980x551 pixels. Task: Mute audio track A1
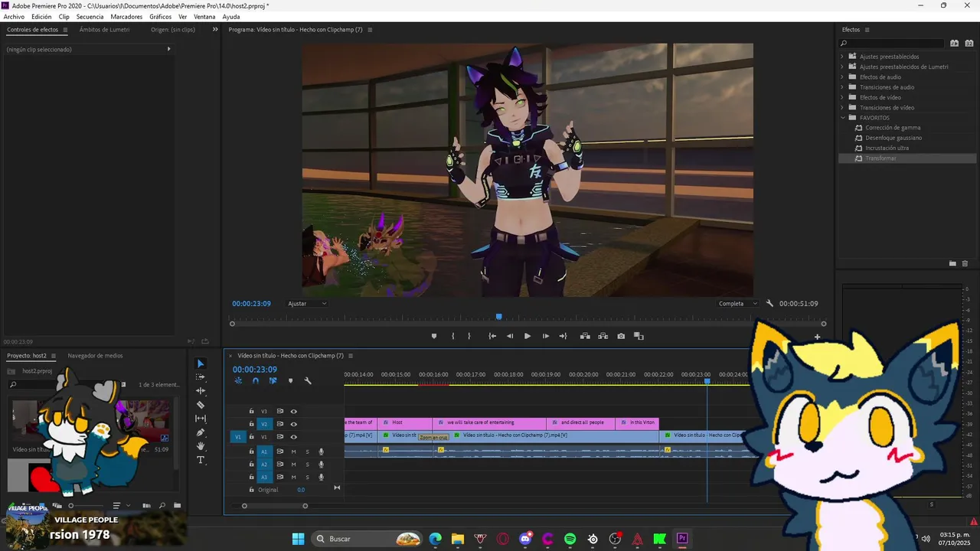[x=293, y=452]
